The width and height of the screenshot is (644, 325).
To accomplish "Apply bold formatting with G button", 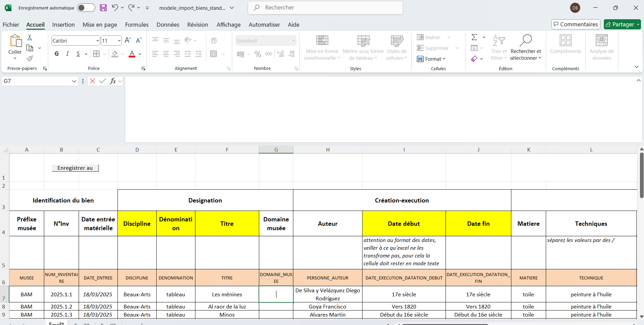I will coord(57,54).
